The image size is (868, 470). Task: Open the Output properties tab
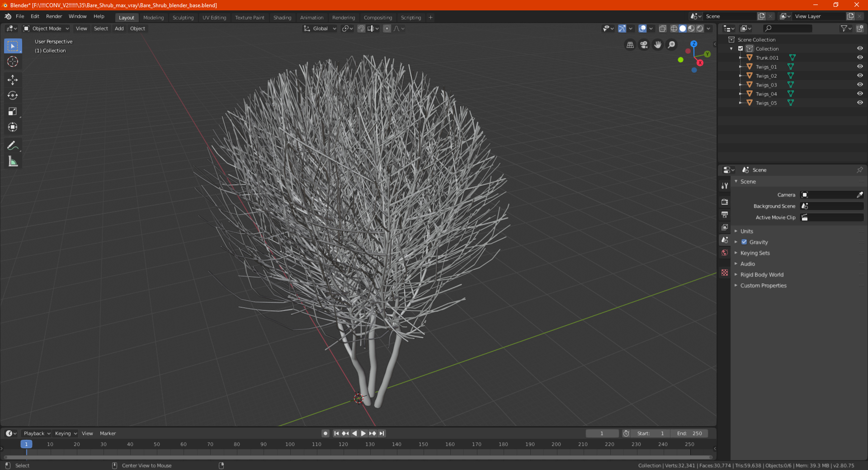pos(725,214)
